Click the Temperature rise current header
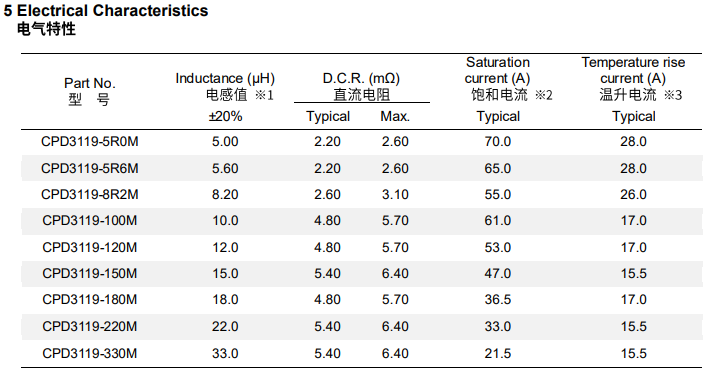Image resolution: width=714 pixels, height=372 pixels. pos(633,70)
